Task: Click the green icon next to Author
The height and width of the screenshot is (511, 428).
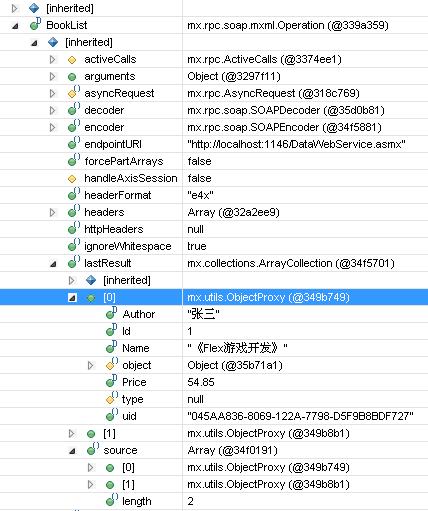Action: (111, 313)
